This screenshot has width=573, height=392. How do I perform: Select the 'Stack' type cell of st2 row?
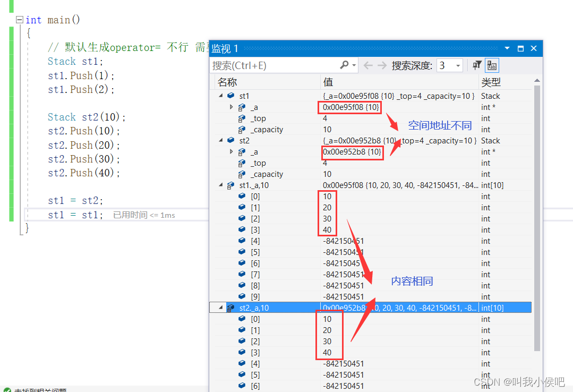point(490,140)
